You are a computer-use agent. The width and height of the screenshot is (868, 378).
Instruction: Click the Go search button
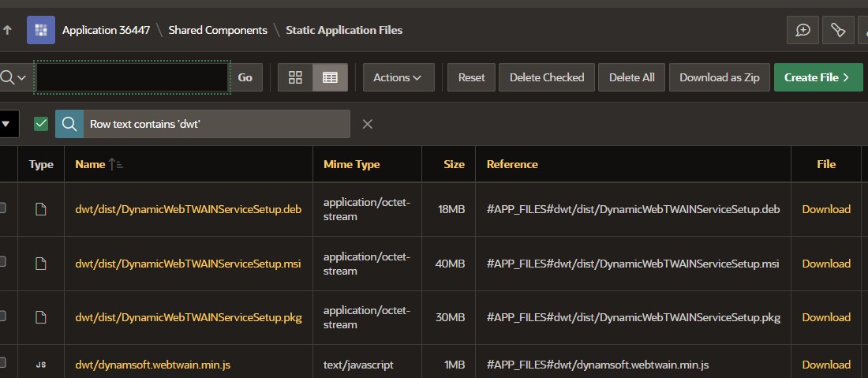coord(245,77)
